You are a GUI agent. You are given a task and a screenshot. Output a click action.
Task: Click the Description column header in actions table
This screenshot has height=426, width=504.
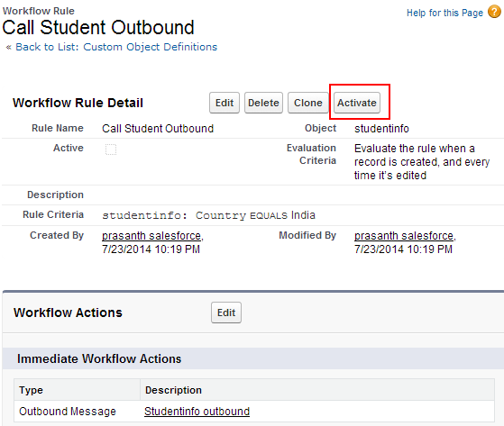[317, 390]
